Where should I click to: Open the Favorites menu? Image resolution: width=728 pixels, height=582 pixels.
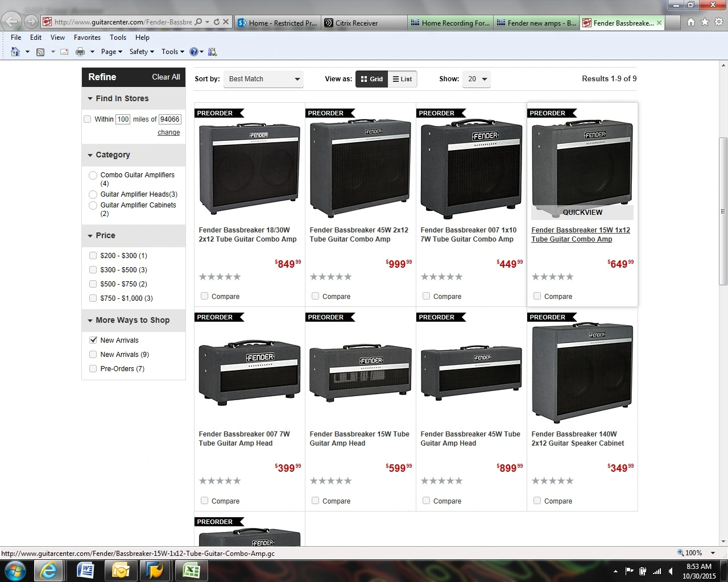[x=87, y=38]
